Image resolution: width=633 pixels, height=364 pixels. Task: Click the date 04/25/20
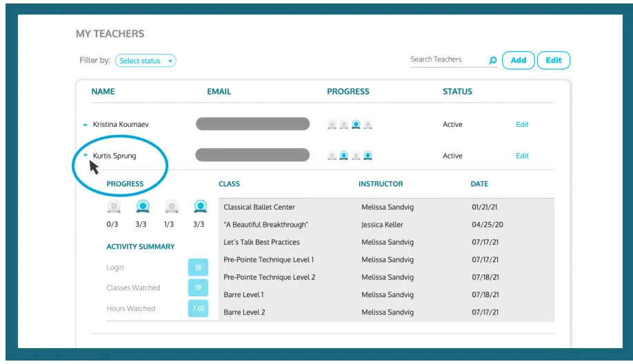[x=488, y=225]
